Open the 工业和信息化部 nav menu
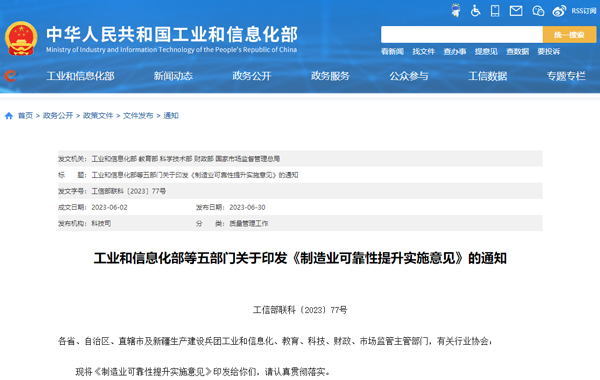Image resolution: width=600 pixels, height=380 pixels. pyautogui.click(x=80, y=76)
